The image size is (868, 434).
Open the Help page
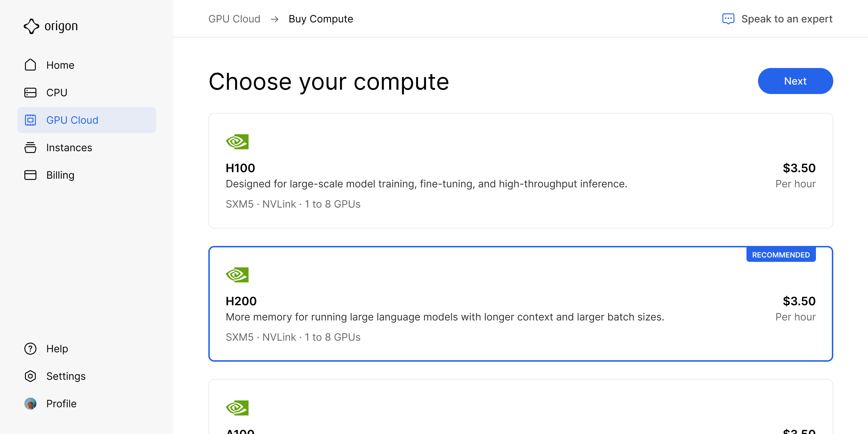pyautogui.click(x=87, y=349)
